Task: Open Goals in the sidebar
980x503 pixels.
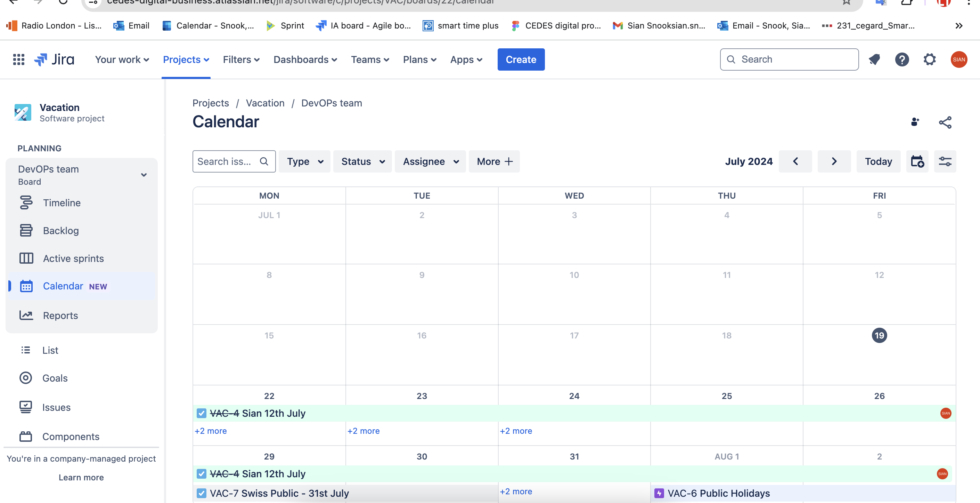Action: coord(81,378)
